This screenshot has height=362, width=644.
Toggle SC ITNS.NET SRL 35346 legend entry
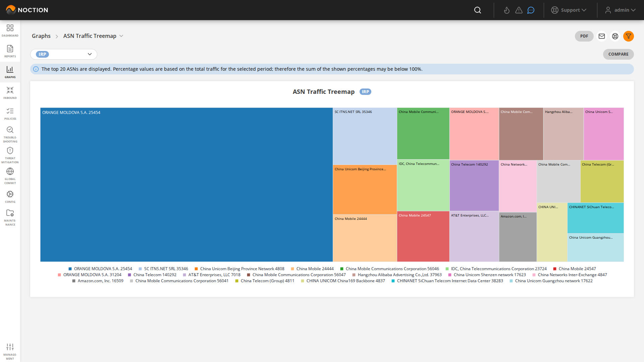pyautogui.click(x=163, y=269)
